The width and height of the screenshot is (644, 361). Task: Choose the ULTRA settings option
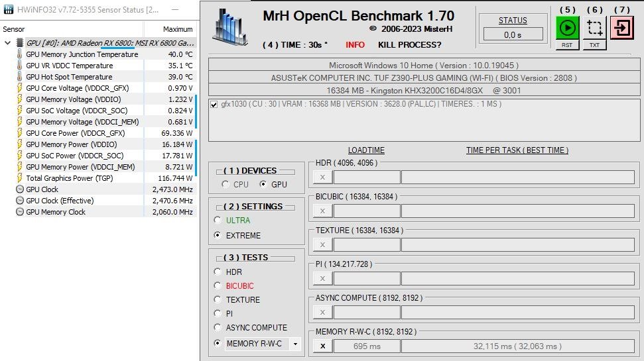click(218, 220)
